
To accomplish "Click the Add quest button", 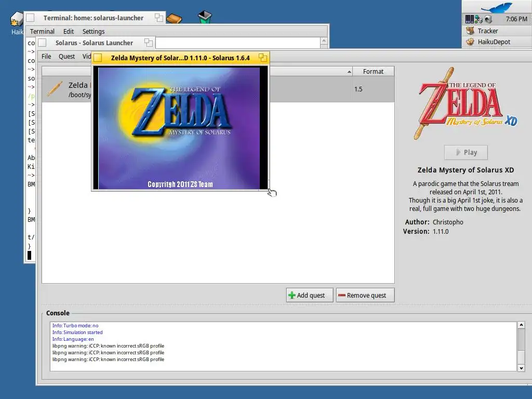I will coord(310,295).
